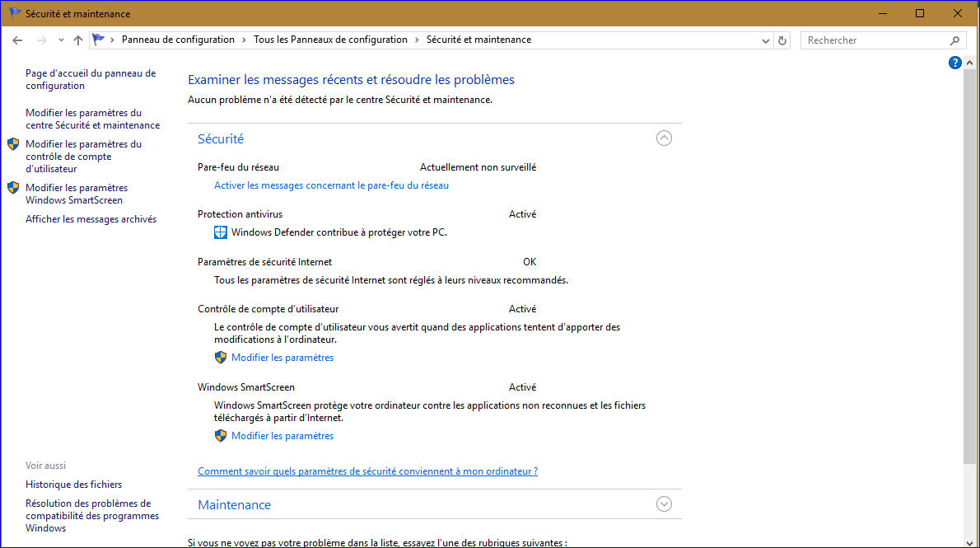
Task: Click the search magnifier icon
Action: [954, 40]
